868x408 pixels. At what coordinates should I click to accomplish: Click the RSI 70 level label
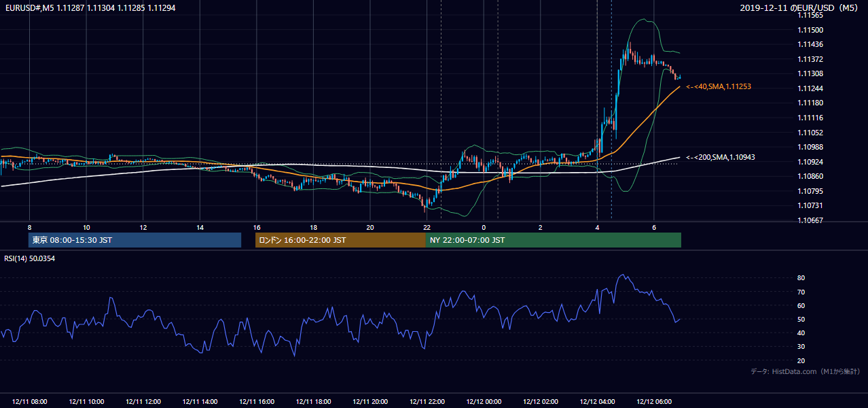[x=801, y=292]
